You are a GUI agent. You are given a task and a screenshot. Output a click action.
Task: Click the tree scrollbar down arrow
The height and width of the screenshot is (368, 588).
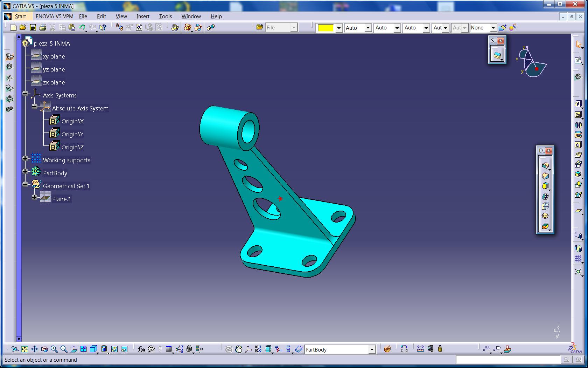[x=19, y=339]
